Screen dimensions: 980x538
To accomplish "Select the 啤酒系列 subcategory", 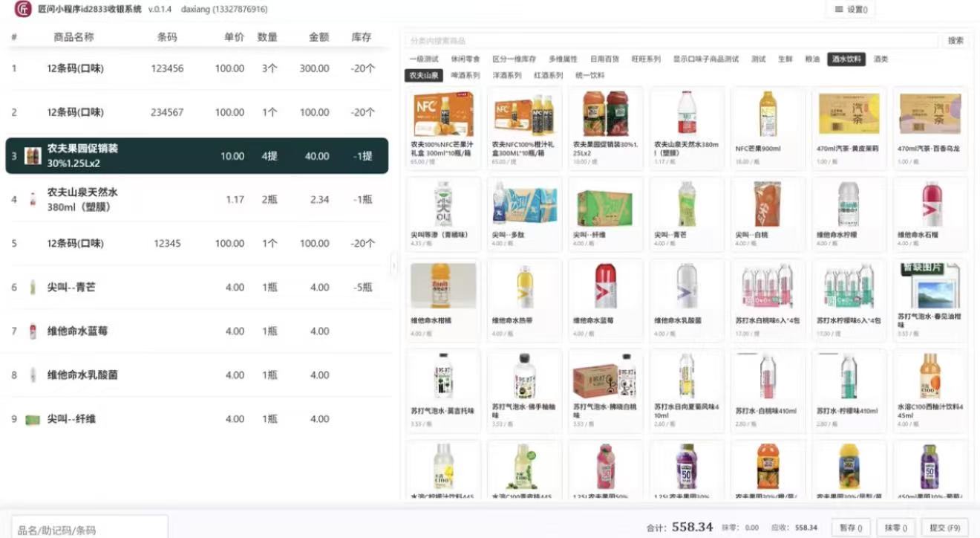I will pyautogui.click(x=465, y=76).
